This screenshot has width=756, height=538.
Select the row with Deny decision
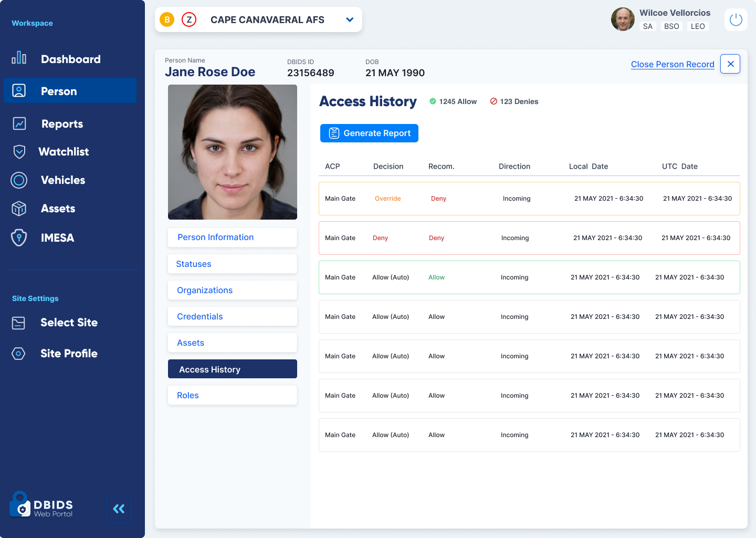(x=529, y=238)
